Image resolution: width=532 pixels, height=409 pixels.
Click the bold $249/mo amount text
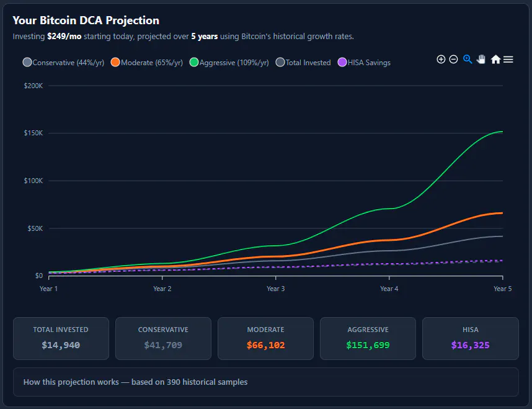(64, 37)
